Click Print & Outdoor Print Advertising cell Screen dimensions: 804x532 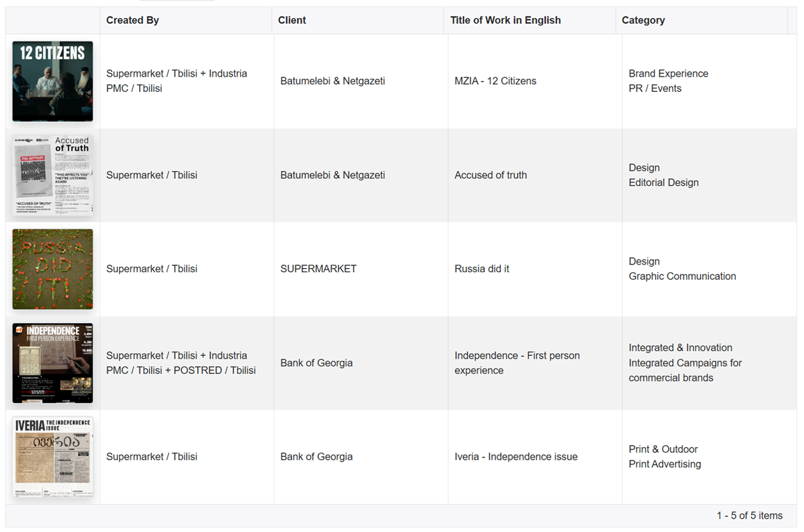[665, 457]
